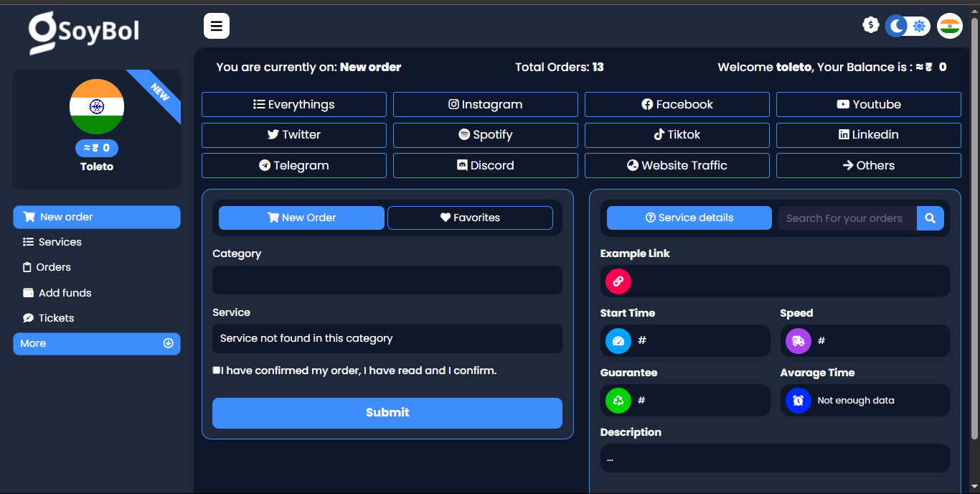Click the pink example link icon

point(618,281)
